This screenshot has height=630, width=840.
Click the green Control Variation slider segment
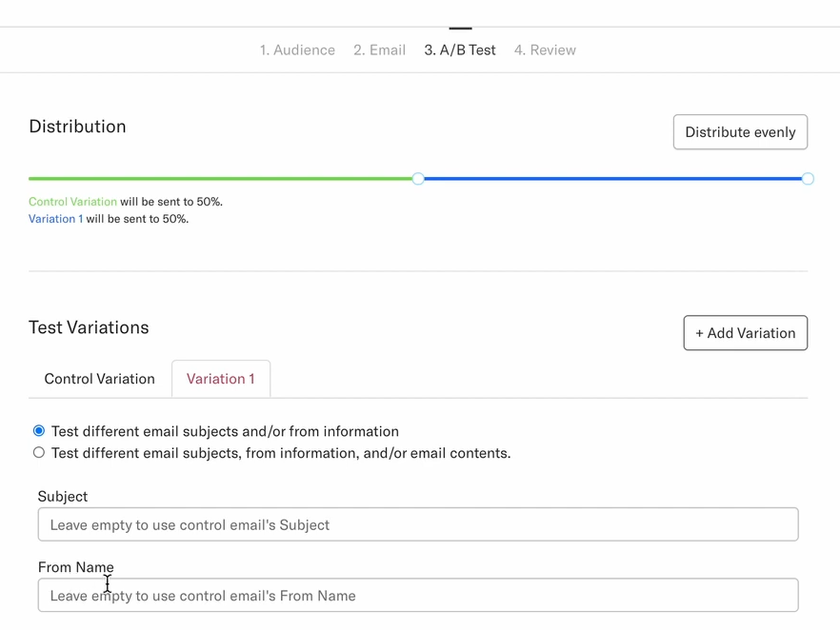pyautogui.click(x=220, y=179)
